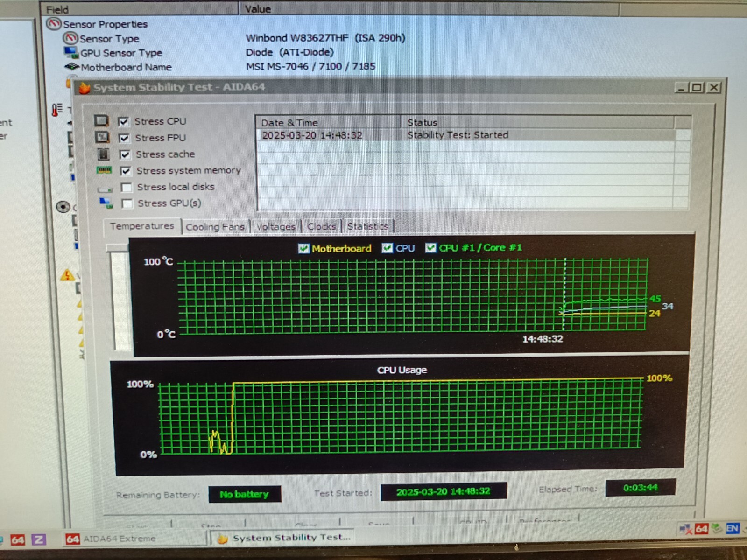The height and width of the screenshot is (560, 747).
Task: Click the fan icon in AIDA64 main window
Action: coord(63,207)
